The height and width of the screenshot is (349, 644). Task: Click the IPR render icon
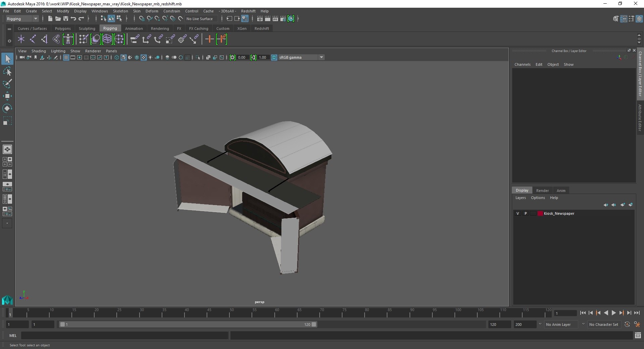pyautogui.click(x=275, y=19)
